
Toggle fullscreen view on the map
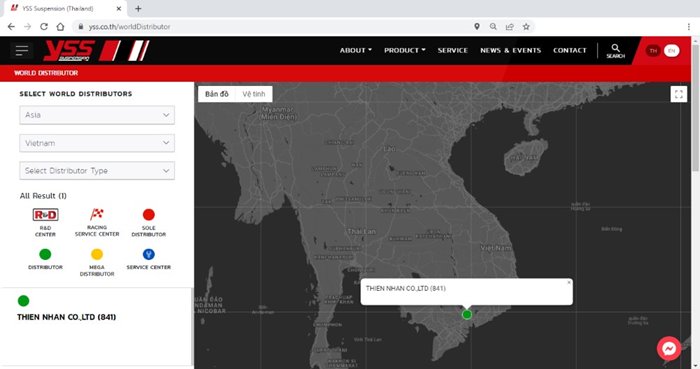coord(679,94)
